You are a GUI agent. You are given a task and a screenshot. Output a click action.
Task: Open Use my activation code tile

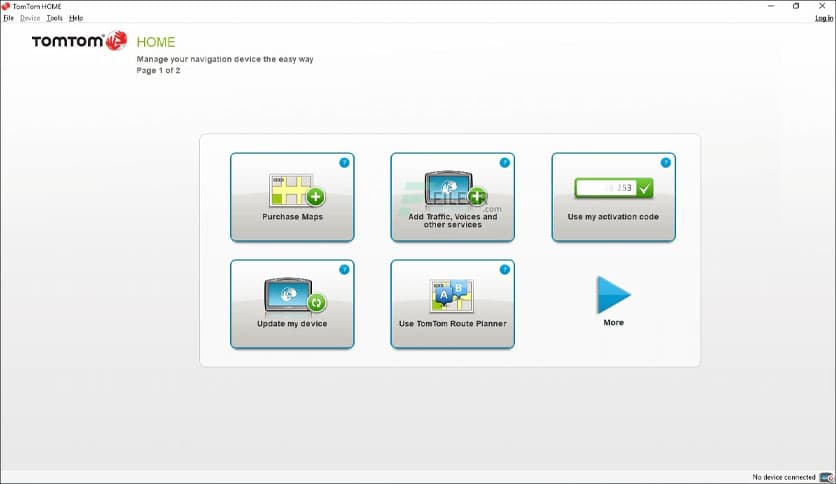point(614,197)
